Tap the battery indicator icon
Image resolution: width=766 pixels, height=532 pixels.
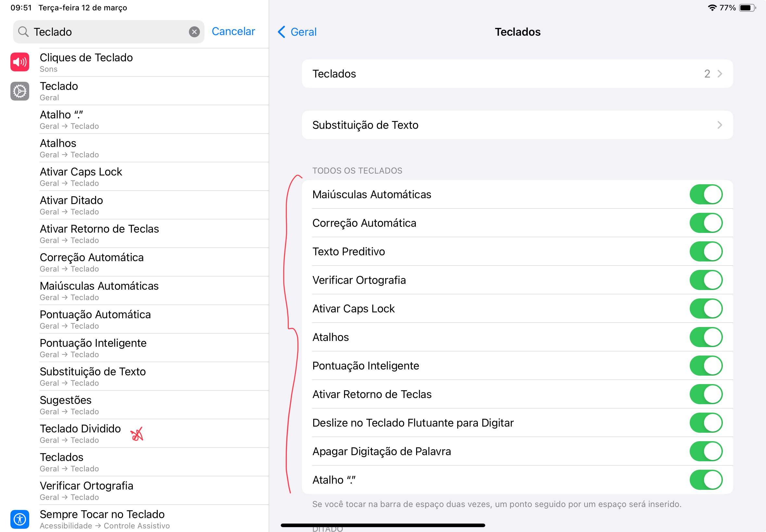747,8
